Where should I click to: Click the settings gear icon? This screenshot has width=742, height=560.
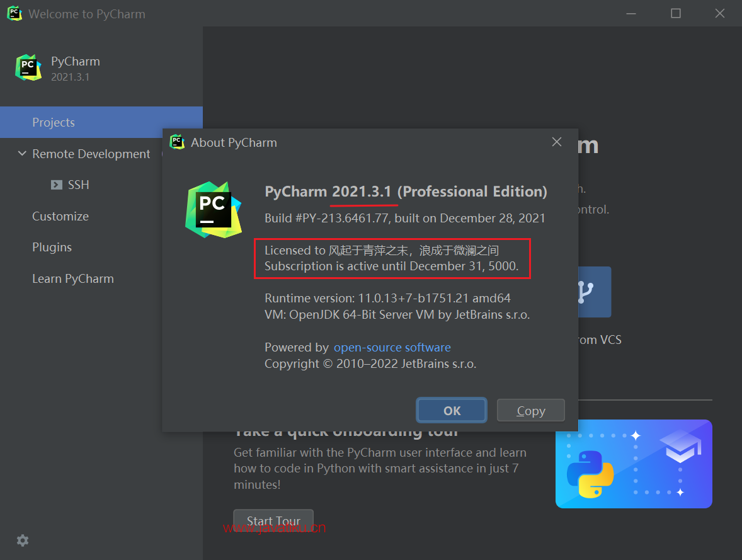22,540
